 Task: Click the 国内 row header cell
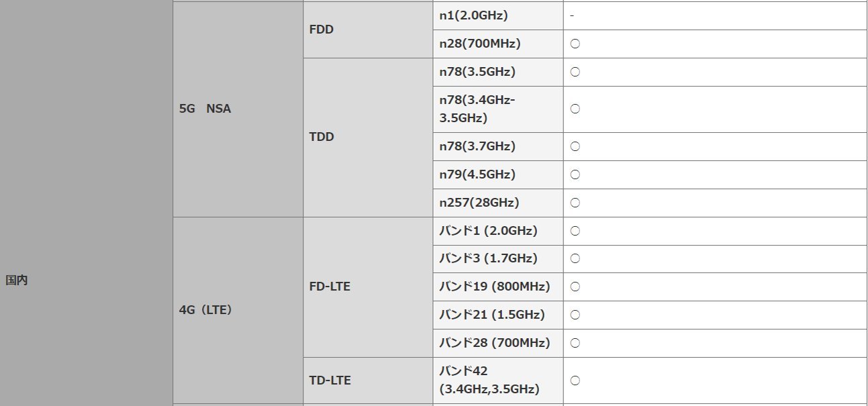click(17, 281)
